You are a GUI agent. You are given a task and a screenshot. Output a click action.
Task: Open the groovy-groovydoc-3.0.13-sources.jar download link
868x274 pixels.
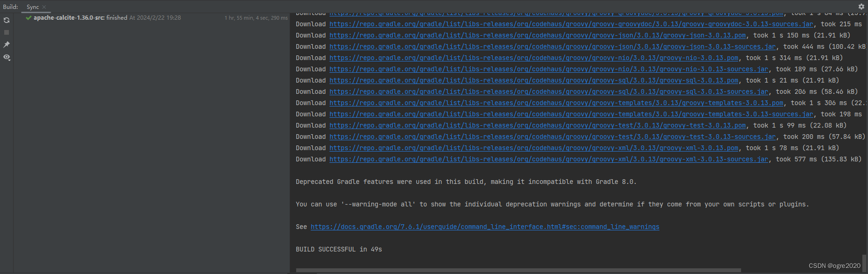pyautogui.click(x=571, y=24)
